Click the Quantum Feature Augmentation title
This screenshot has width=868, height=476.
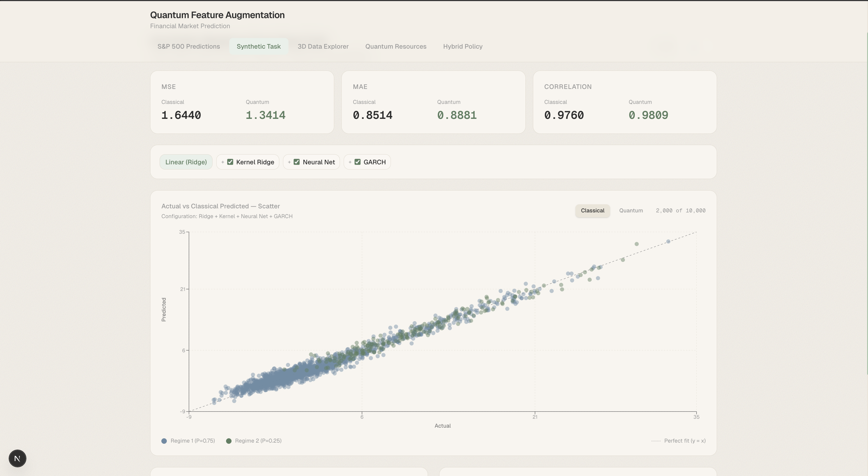tap(217, 15)
